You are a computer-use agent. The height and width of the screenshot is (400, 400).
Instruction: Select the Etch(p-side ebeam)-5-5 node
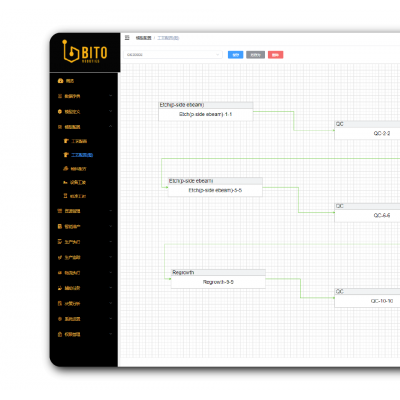click(215, 187)
